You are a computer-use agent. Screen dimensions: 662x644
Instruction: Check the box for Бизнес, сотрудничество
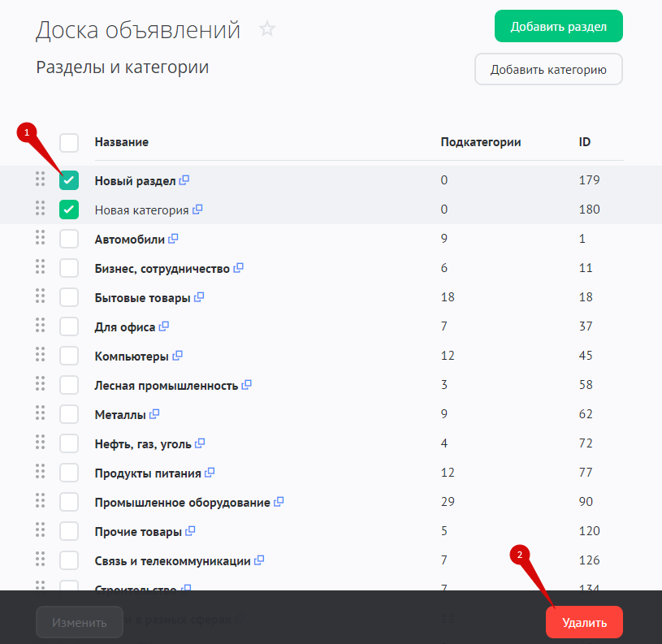pos(69,268)
